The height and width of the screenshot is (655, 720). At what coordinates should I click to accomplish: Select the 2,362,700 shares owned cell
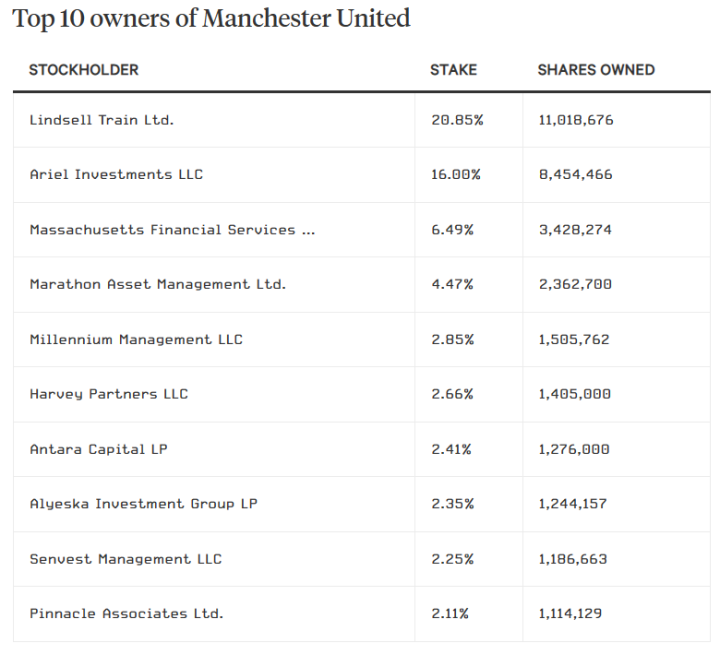(575, 284)
